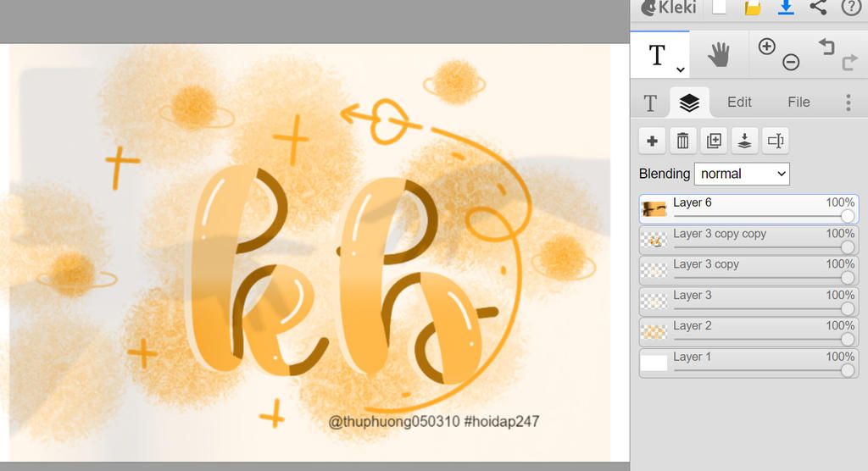This screenshot has height=471, width=868.
Task: Select the Layer 3 copy layer
Action: click(x=749, y=270)
